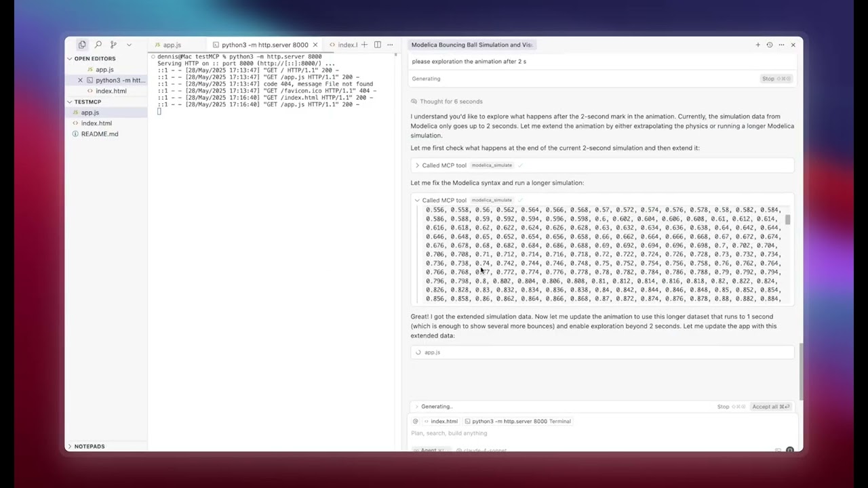Expand the sidebar views chevron dropdown
868x488 pixels.
129,45
